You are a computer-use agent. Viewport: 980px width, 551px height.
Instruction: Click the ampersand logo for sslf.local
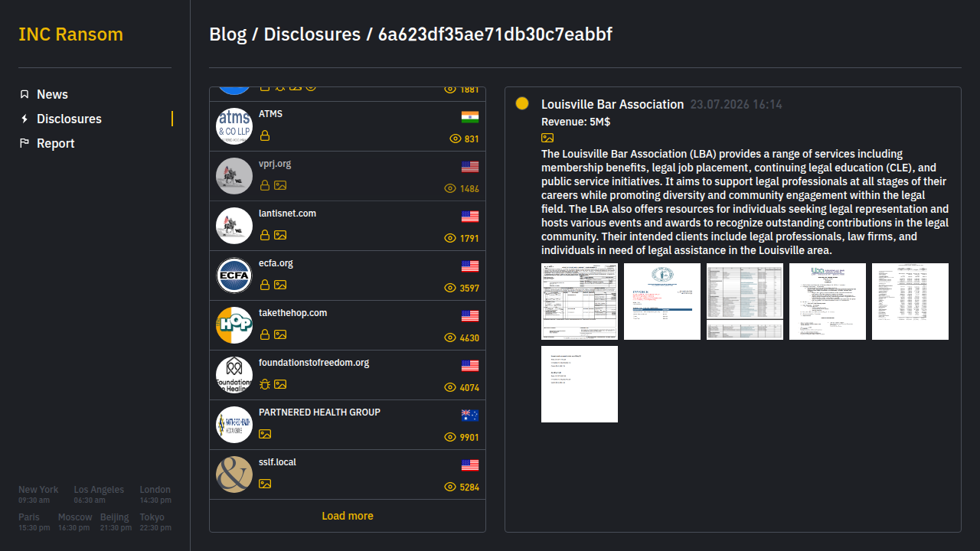coord(234,474)
